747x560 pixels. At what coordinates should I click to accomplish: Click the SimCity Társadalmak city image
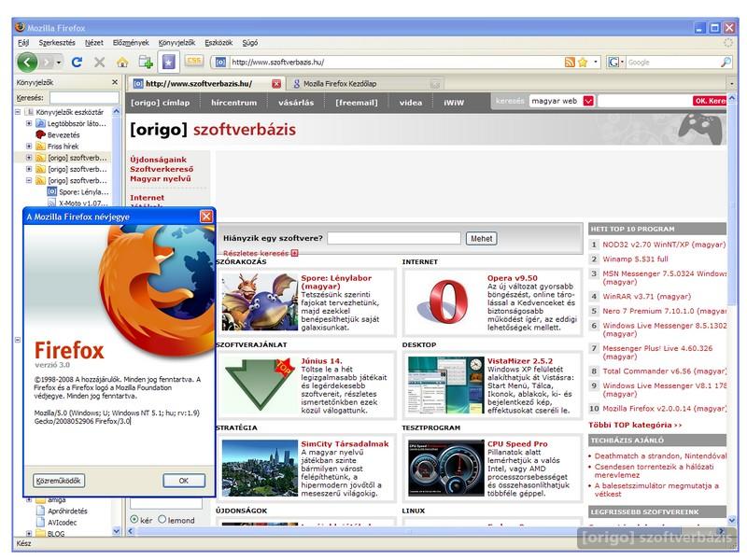tap(260, 469)
